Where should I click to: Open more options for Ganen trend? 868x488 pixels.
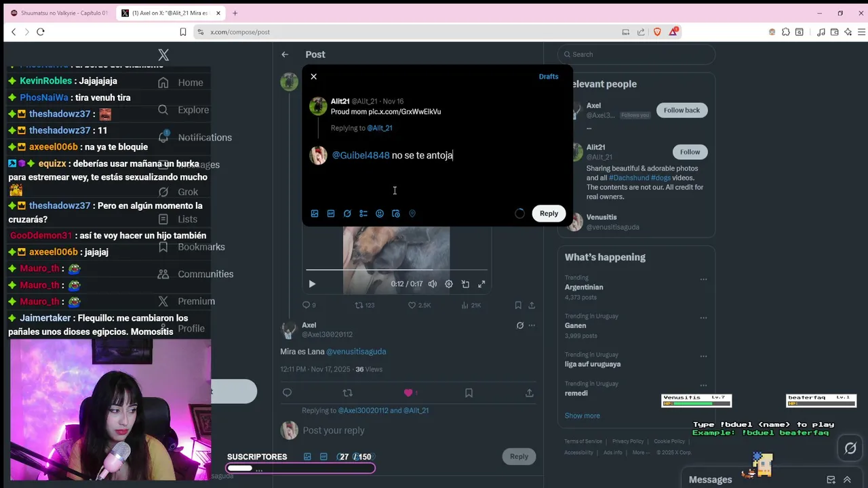703,318
